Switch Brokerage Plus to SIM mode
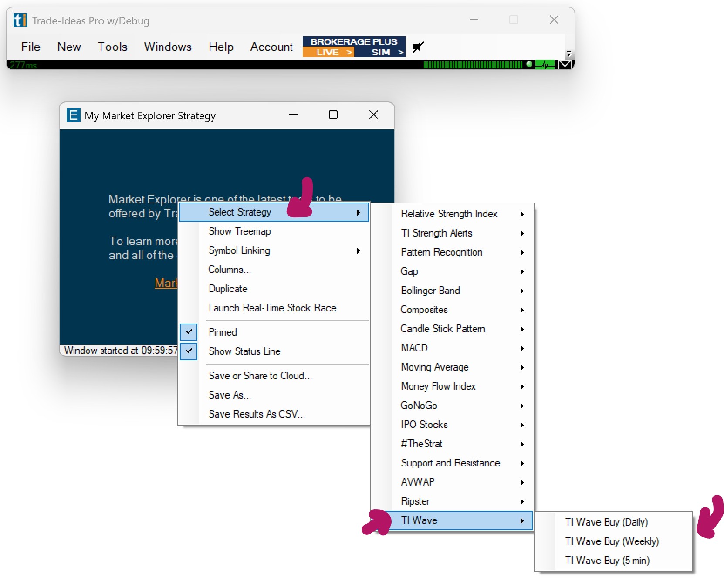 pos(381,52)
